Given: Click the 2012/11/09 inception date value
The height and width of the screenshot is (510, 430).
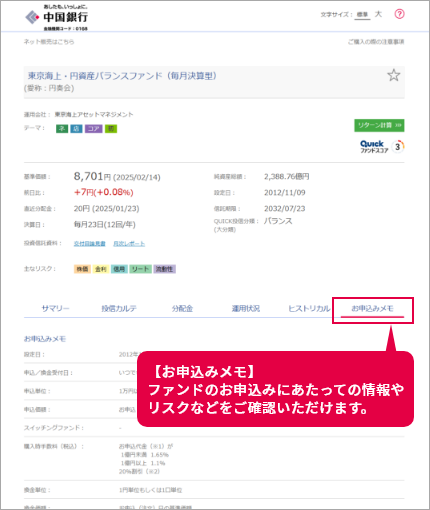Looking at the screenshot, I should 285,193.
